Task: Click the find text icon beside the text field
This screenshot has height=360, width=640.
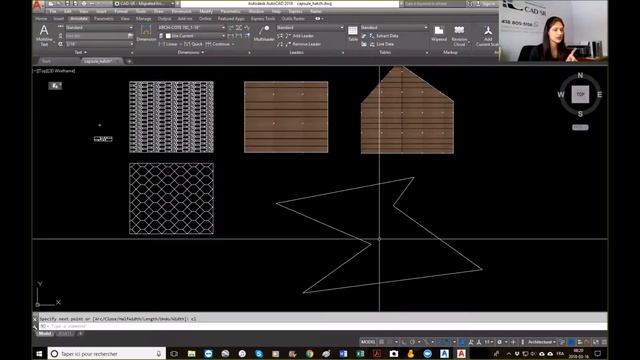Action: (131, 36)
